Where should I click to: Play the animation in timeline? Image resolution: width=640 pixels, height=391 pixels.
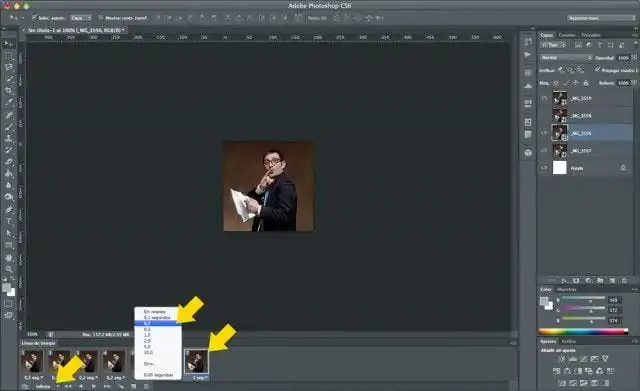point(94,386)
